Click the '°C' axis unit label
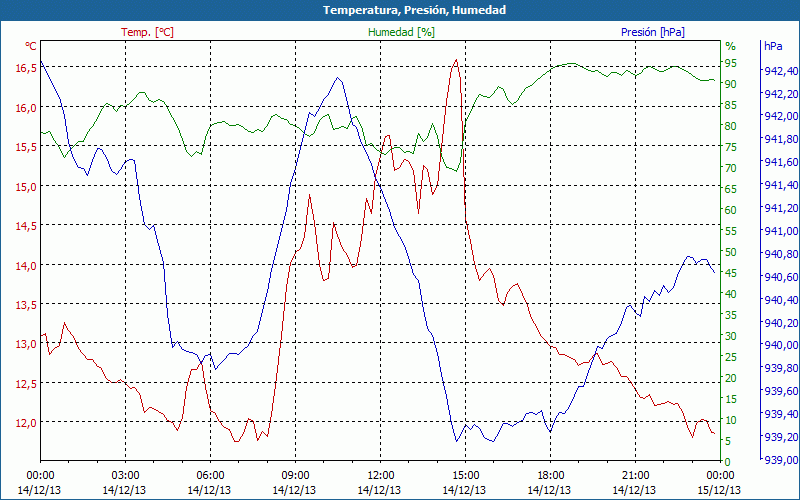The width and height of the screenshot is (800, 500). click(31, 46)
